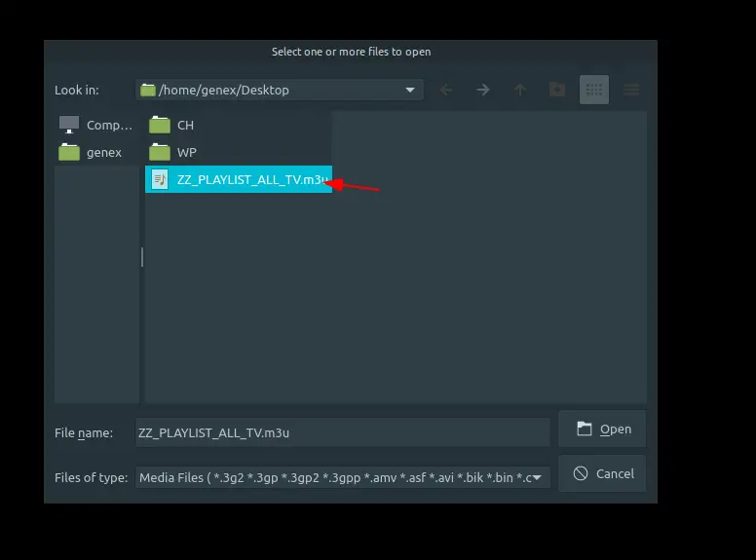Click the Forward navigation arrow
The height and width of the screenshot is (560, 756).
[x=482, y=90]
